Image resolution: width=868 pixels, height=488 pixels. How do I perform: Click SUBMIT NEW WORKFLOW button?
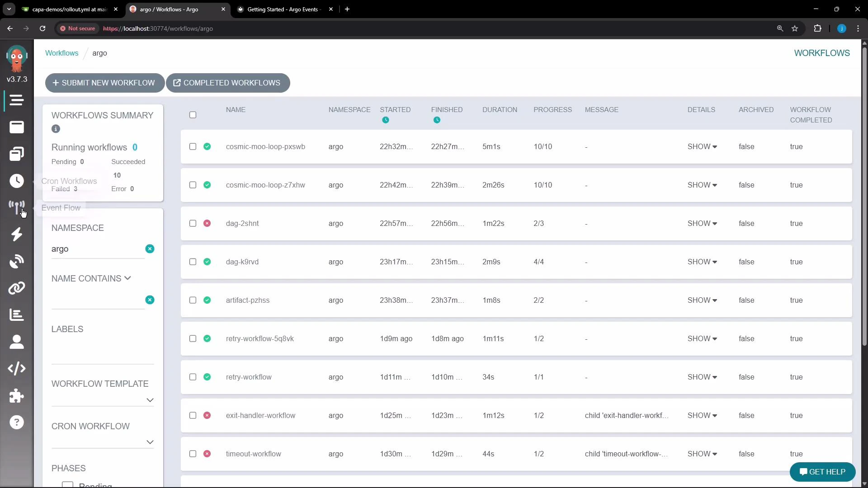[x=104, y=83]
